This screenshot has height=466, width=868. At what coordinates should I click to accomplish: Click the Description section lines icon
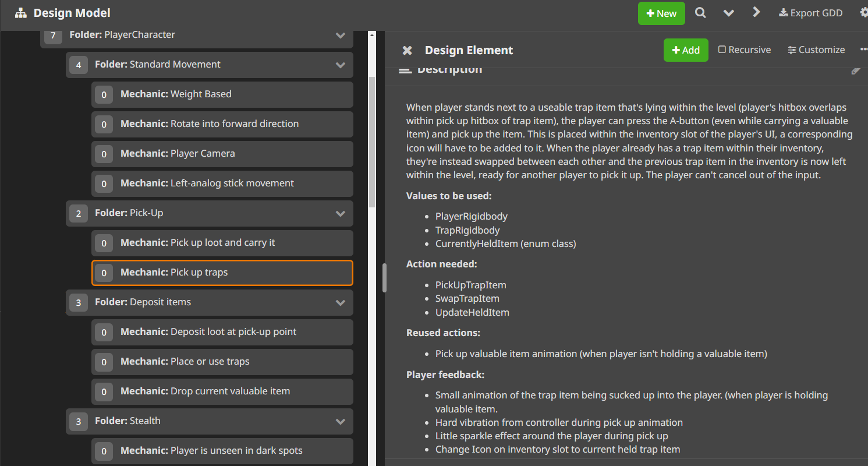pyautogui.click(x=405, y=70)
